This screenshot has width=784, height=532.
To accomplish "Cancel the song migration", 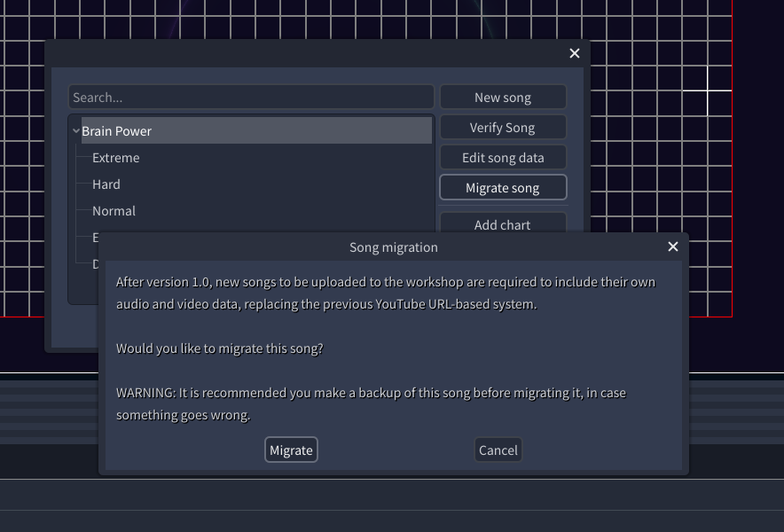I will 498,450.
